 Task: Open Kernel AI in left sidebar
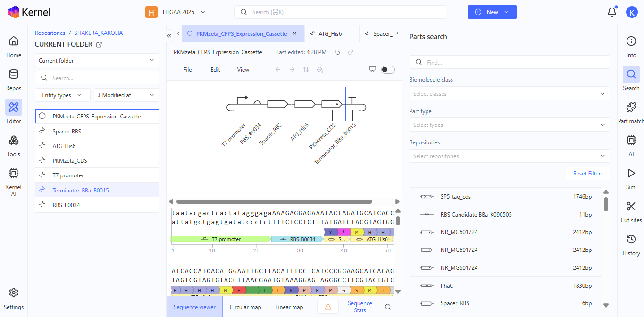click(14, 182)
